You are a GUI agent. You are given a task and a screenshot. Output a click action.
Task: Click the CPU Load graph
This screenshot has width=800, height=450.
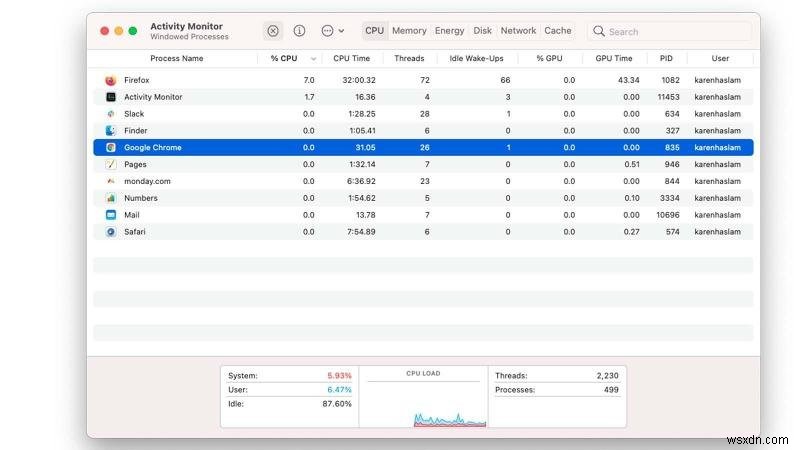(423, 404)
